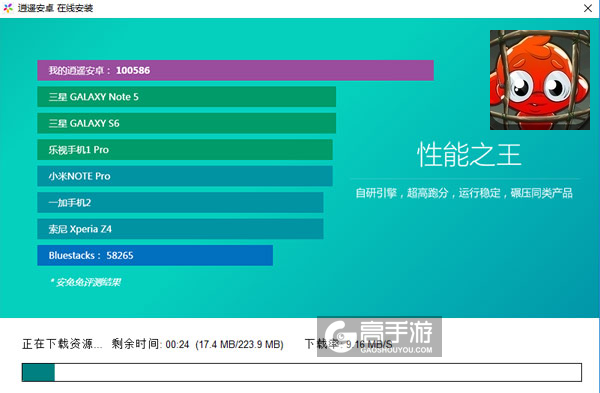Click the 自研引擎,超高跑分 description line
The image size is (600, 393).
pos(464,193)
